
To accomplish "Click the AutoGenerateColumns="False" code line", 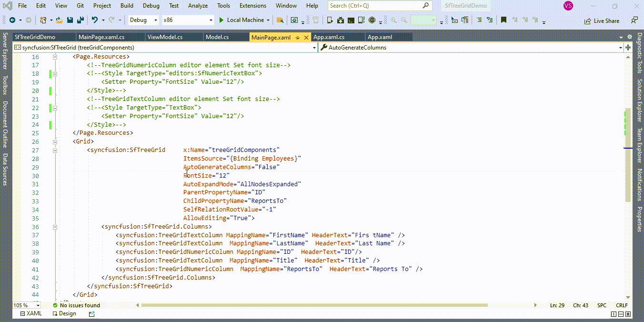I will [231, 167].
